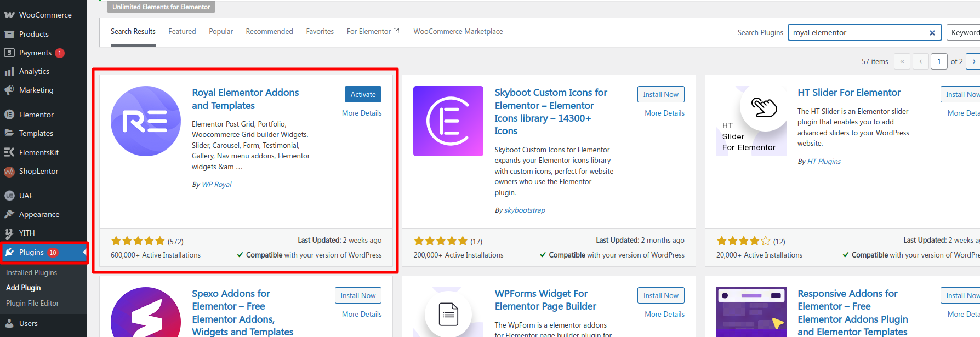Open HT Slider For Elementor title link
This screenshot has height=337, width=980.
click(x=849, y=93)
